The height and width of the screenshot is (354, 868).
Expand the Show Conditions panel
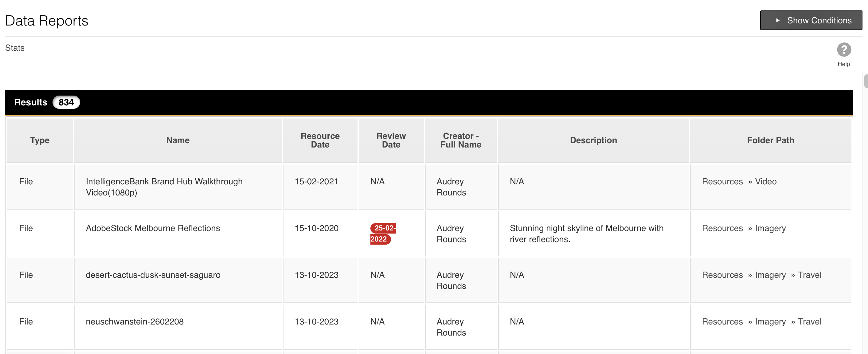coord(811,21)
